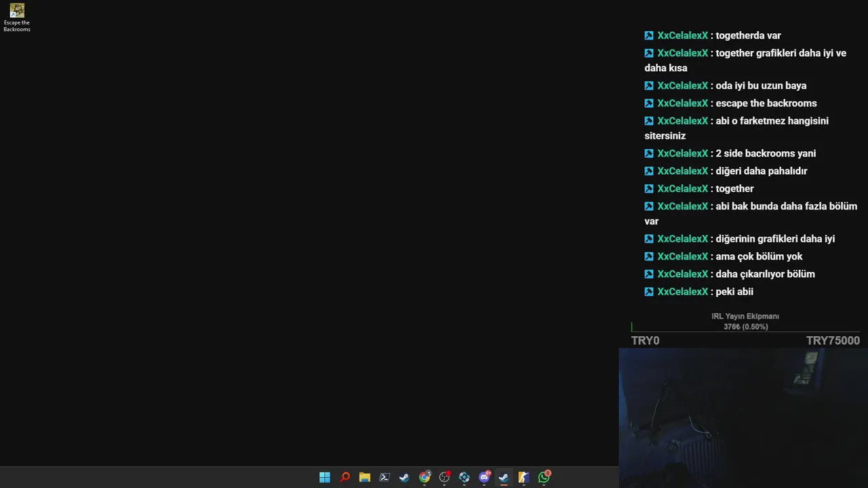Open the Escape the Backrooms desktop shortcut

(17, 18)
